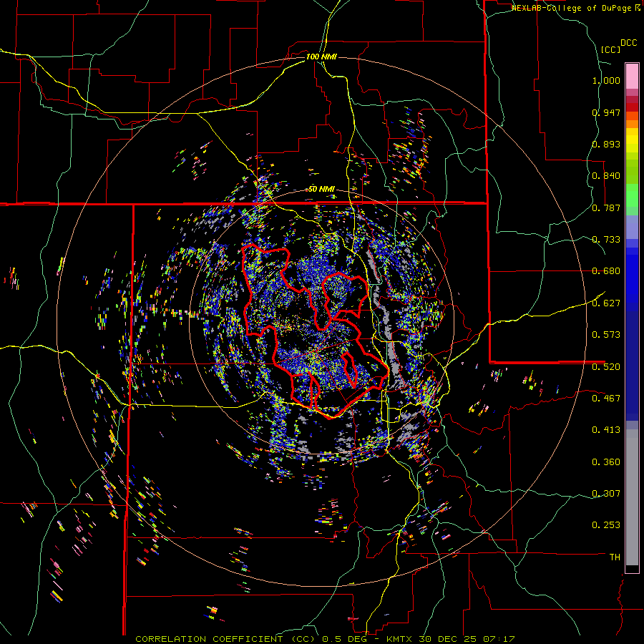Select the 0.360 scale value
This screenshot has height=644, width=644.
(x=606, y=462)
